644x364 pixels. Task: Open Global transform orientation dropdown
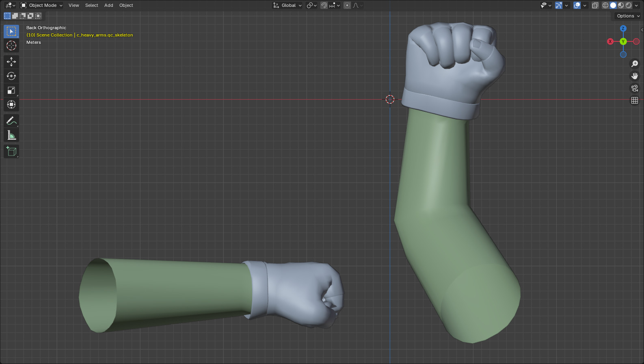pyautogui.click(x=287, y=5)
